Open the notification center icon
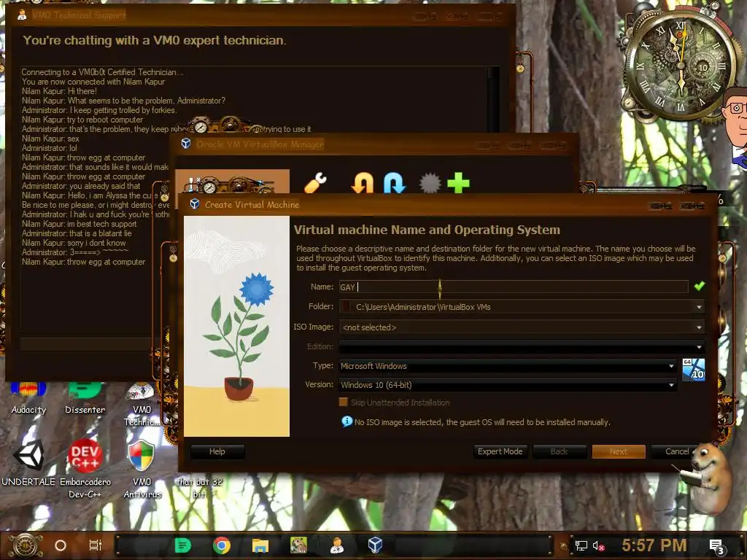The width and height of the screenshot is (747, 560). [717, 546]
